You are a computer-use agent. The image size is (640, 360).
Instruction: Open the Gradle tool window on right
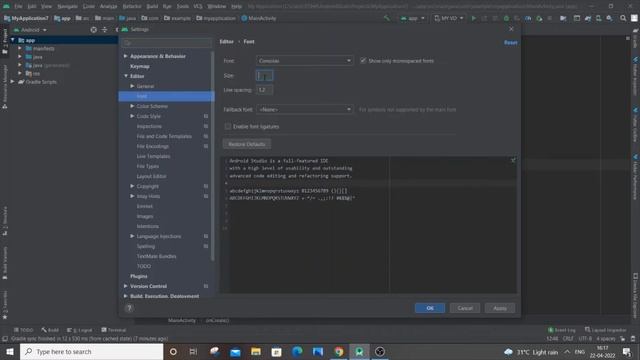(635, 38)
